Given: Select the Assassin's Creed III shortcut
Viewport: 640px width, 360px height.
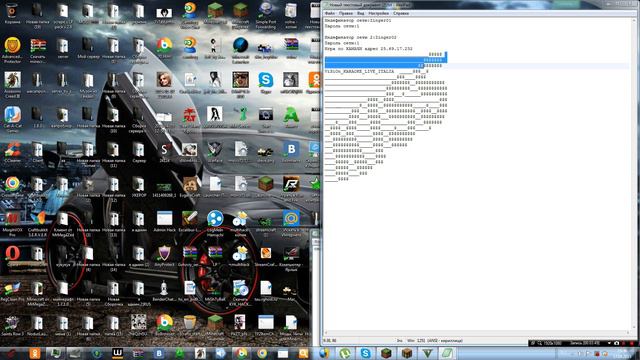Looking at the screenshot, I should [x=12, y=84].
